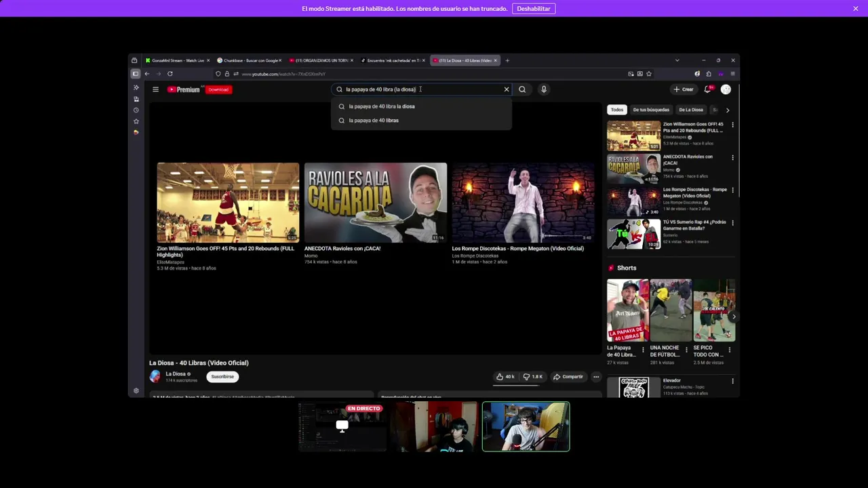Open sidebar video 'TÚ VS Sumerio Rap #4'
868x488 pixels.
click(x=633, y=234)
